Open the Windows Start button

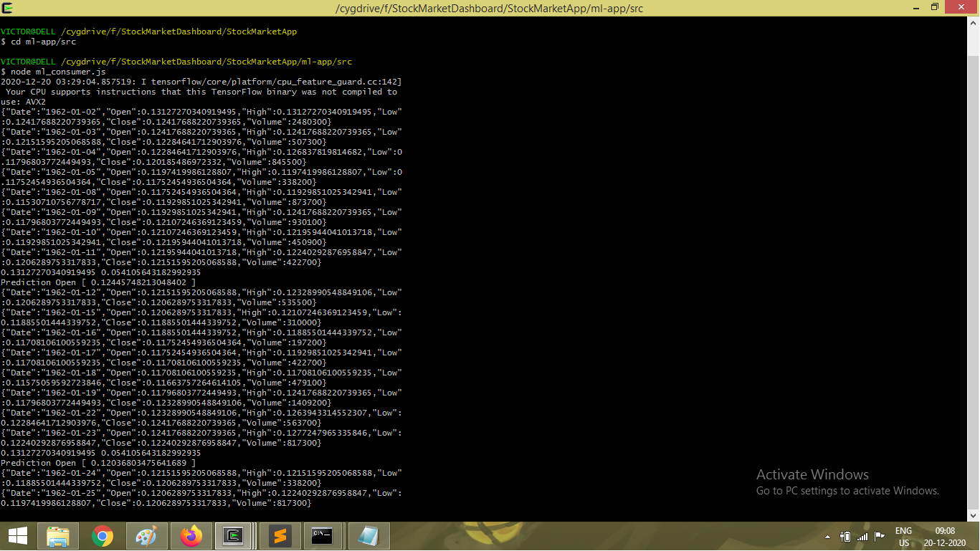[18, 536]
